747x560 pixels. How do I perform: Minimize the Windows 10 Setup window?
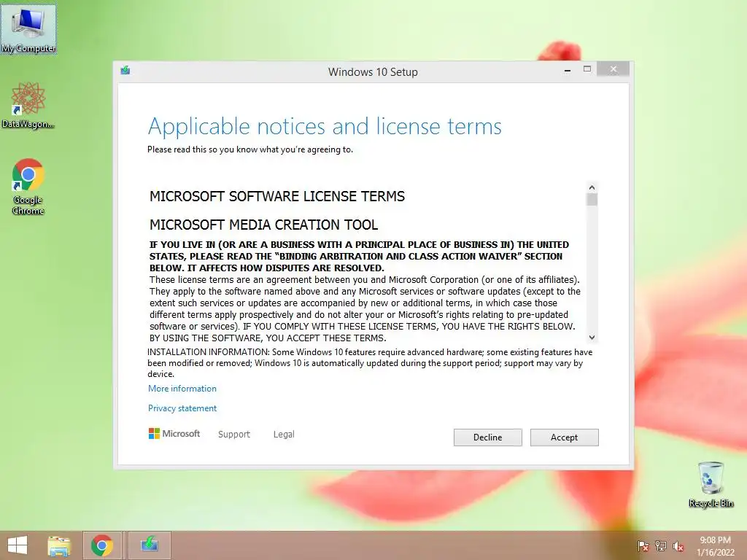pos(567,71)
